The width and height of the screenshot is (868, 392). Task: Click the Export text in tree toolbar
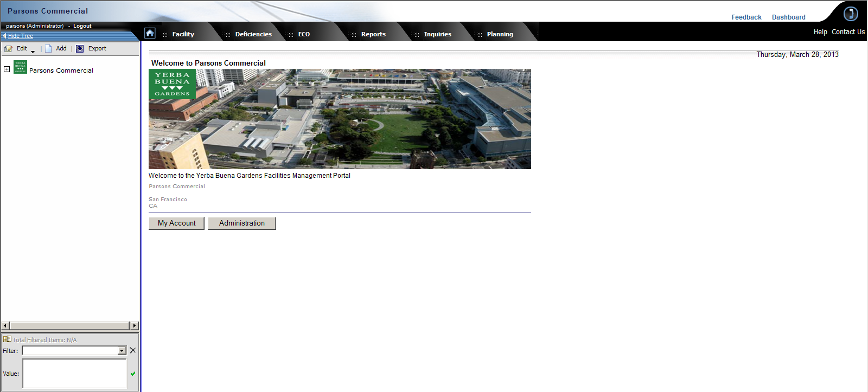[x=97, y=48]
